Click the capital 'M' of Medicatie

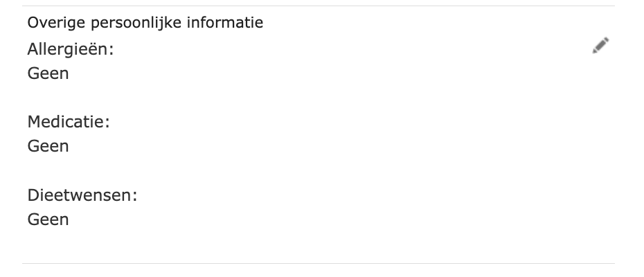tap(35, 123)
